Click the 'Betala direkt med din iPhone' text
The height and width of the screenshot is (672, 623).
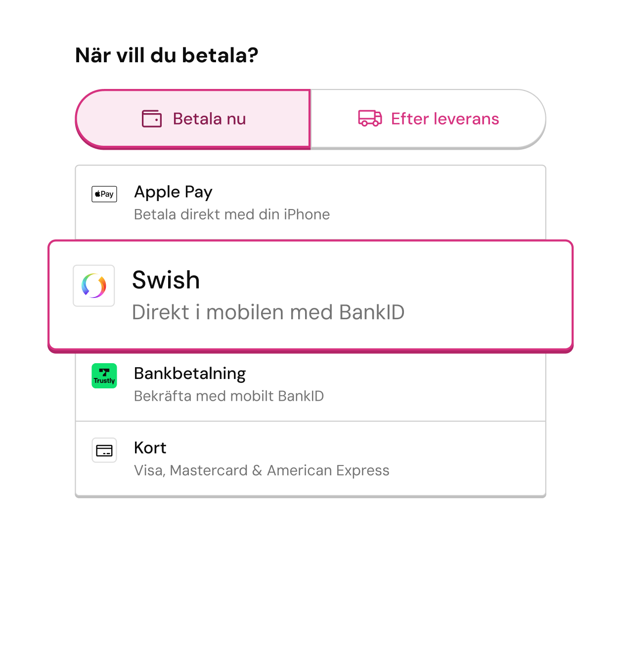tap(232, 214)
